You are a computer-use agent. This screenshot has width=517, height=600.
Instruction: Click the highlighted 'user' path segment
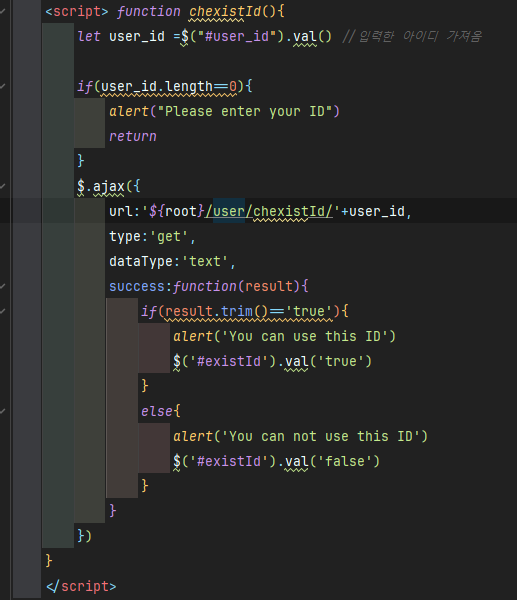229,211
